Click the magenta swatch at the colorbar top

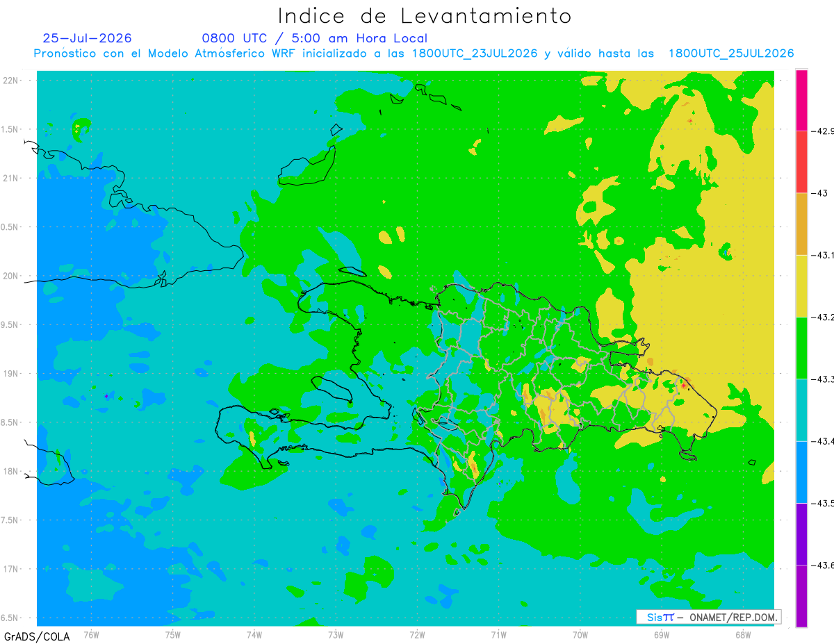(801, 100)
